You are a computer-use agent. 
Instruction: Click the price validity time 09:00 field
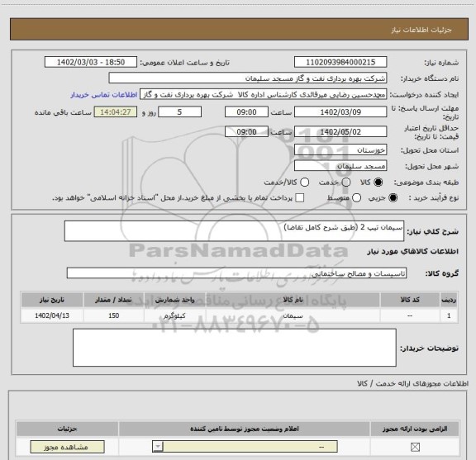[x=246, y=132]
